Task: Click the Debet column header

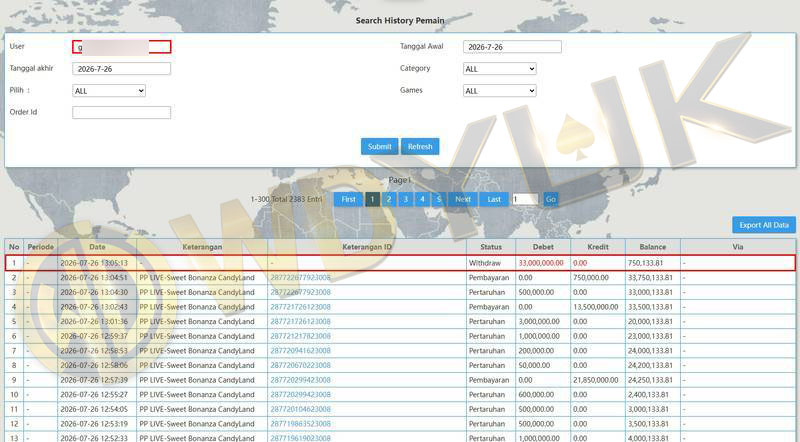Action: tap(543, 247)
